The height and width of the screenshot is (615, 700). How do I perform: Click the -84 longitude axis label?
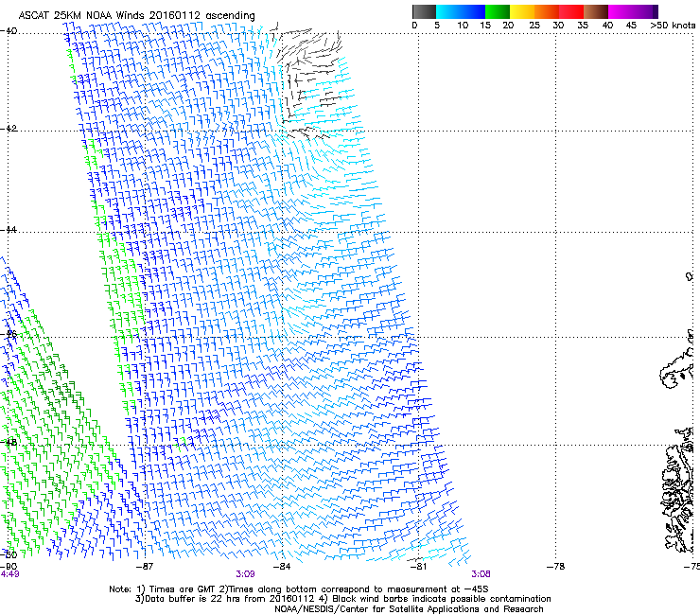pos(282,567)
